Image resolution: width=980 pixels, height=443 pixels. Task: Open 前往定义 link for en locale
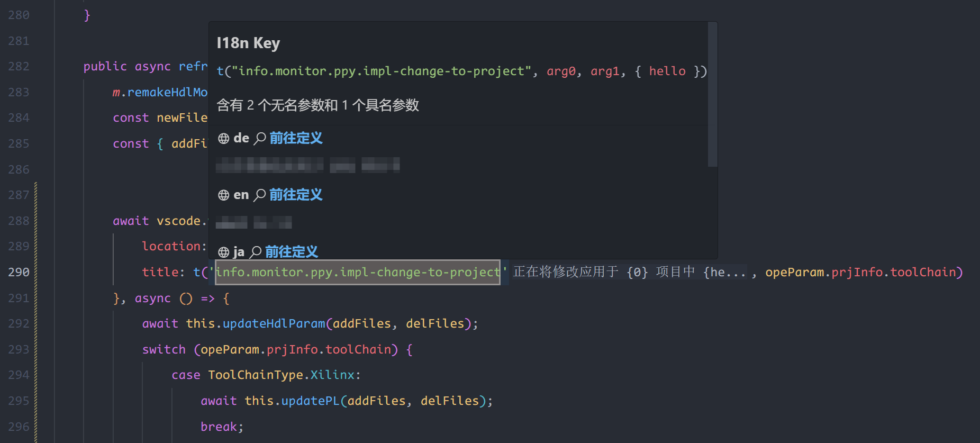pyautogui.click(x=296, y=195)
